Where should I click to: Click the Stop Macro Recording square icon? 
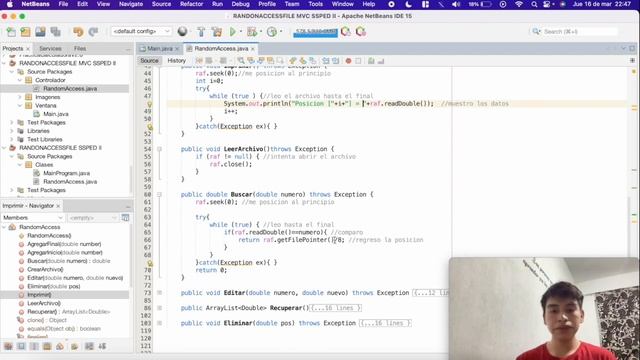click(358, 61)
